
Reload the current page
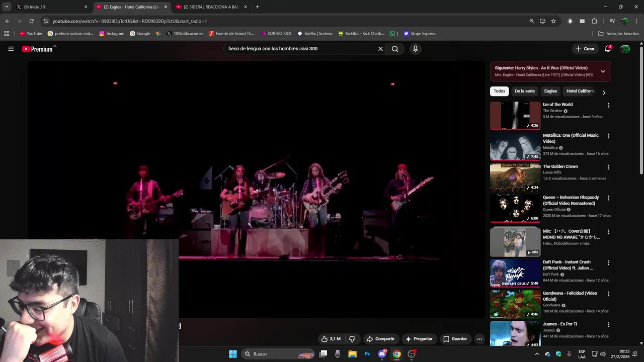31,21
